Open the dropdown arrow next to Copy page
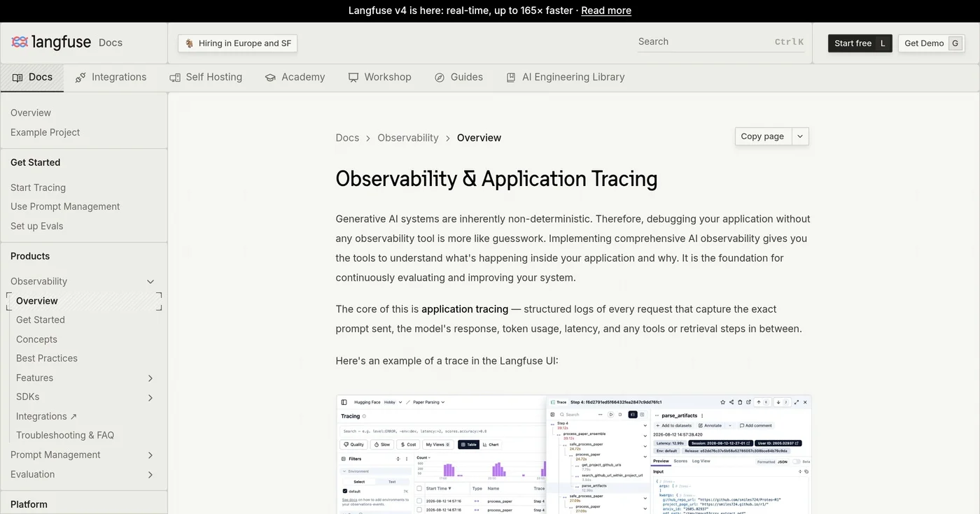 pos(800,136)
